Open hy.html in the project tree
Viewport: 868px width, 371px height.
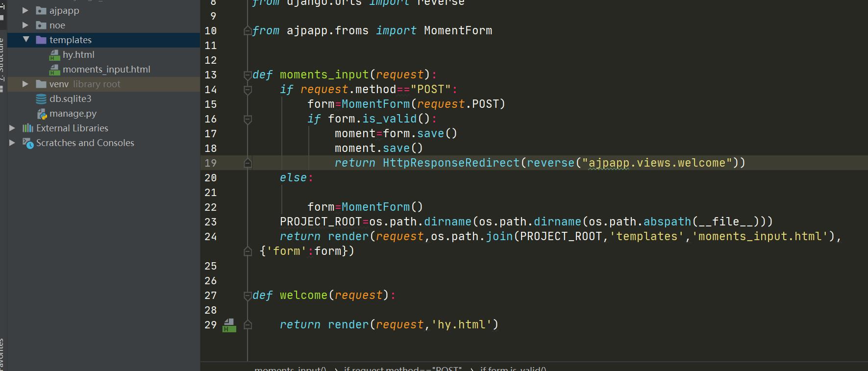(78, 54)
